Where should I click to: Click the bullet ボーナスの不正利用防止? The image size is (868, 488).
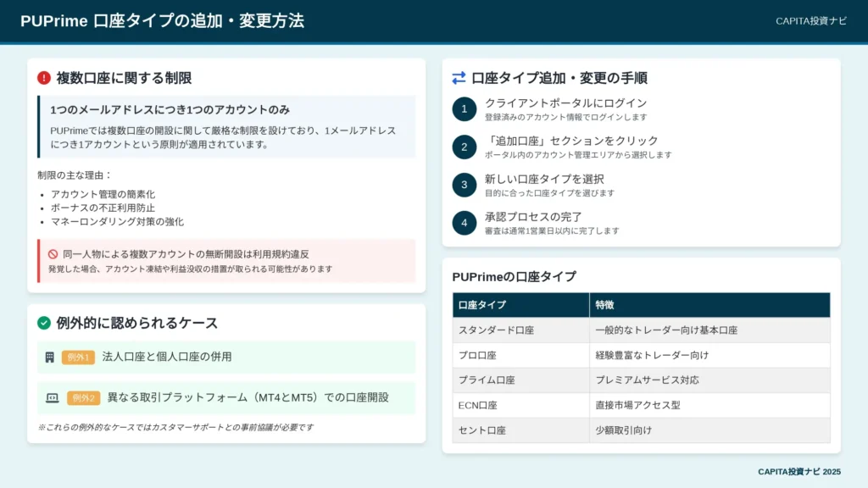(x=103, y=208)
